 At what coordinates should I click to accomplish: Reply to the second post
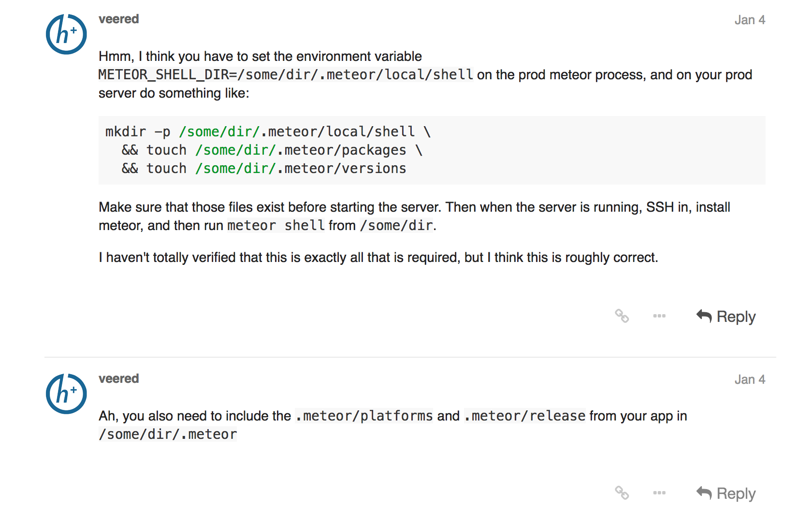click(726, 493)
